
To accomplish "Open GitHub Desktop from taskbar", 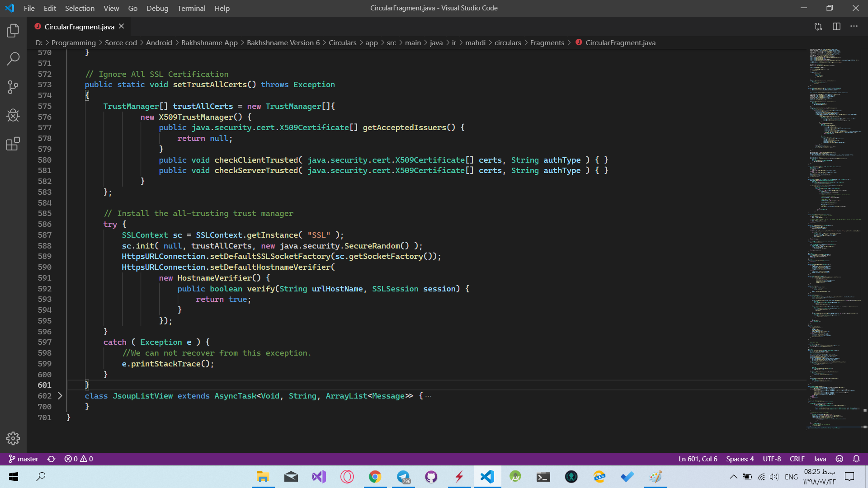I will (431, 477).
